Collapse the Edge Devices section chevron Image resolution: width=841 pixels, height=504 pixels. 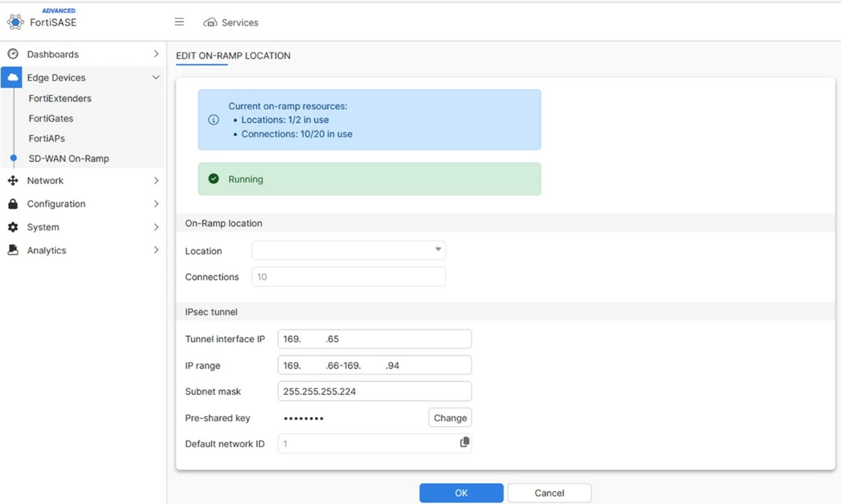[156, 77]
